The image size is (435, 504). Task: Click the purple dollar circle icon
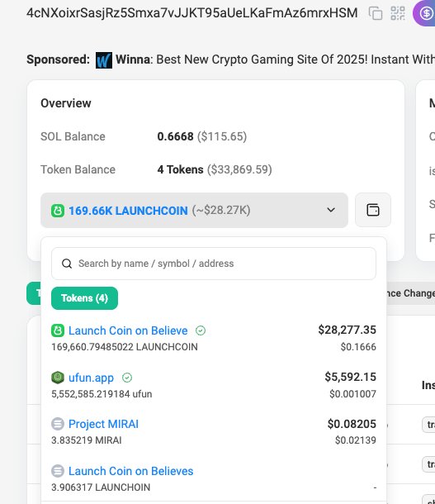[x=426, y=13]
